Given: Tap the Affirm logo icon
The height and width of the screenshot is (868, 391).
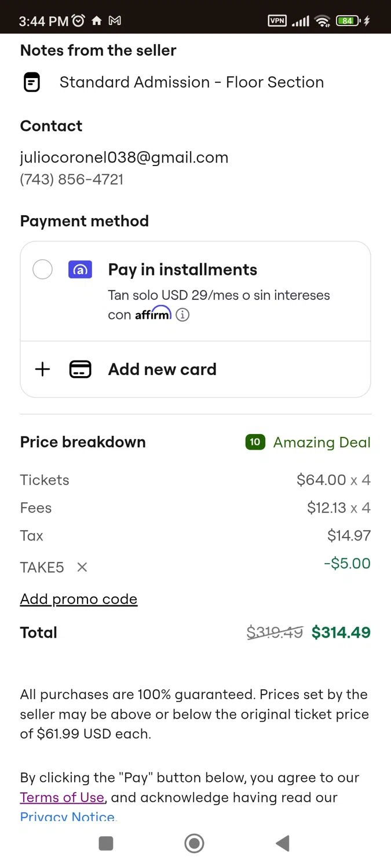Looking at the screenshot, I should pyautogui.click(x=80, y=269).
